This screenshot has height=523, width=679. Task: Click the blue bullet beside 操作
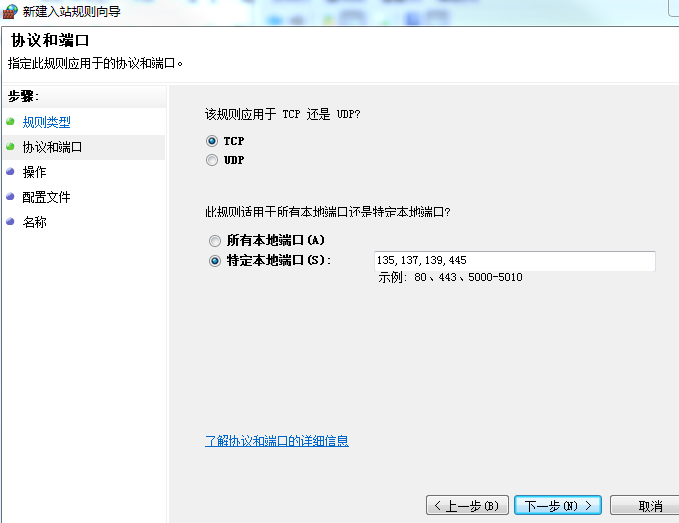pyautogui.click(x=10, y=172)
